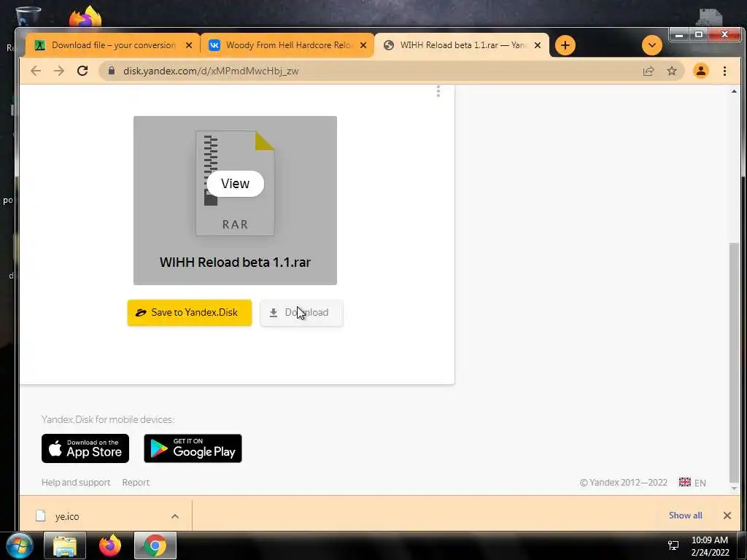Open the tab search dropdown arrow
This screenshot has height=560, width=747.
651,45
